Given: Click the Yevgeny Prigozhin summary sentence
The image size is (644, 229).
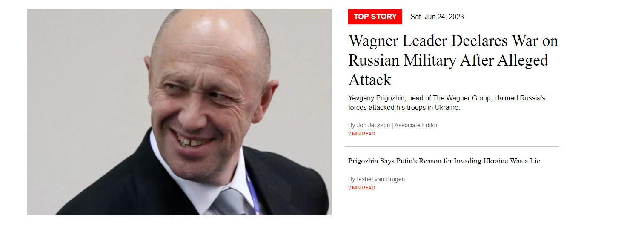Looking at the screenshot, I should [x=447, y=103].
